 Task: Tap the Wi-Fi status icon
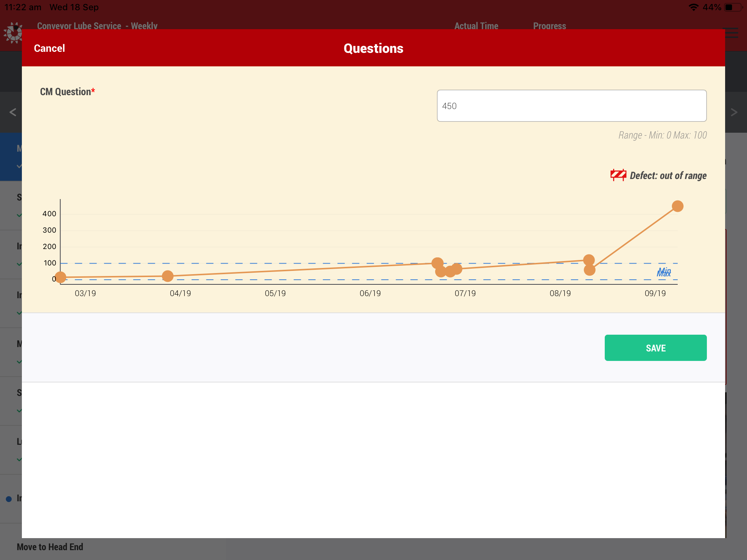[x=693, y=7]
